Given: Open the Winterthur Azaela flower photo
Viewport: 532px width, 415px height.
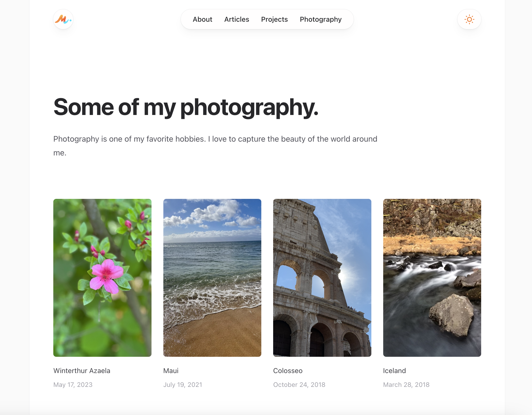Looking at the screenshot, I should pos(102,278).
